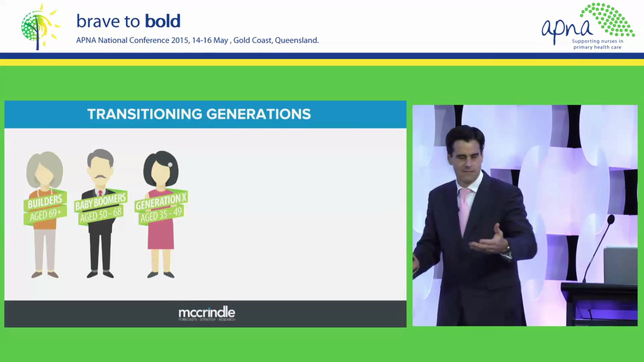Expand the TRANSITIONING GENERATIONS title bar
Screen dimensions: 644x362
point(199,114)
